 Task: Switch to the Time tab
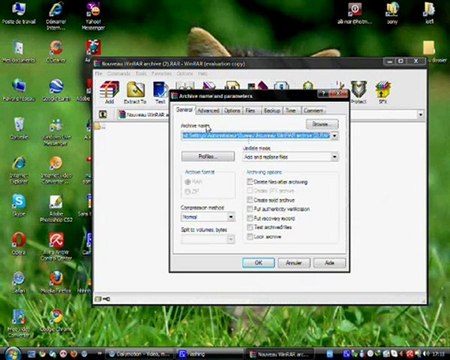[x=291, y=110]
